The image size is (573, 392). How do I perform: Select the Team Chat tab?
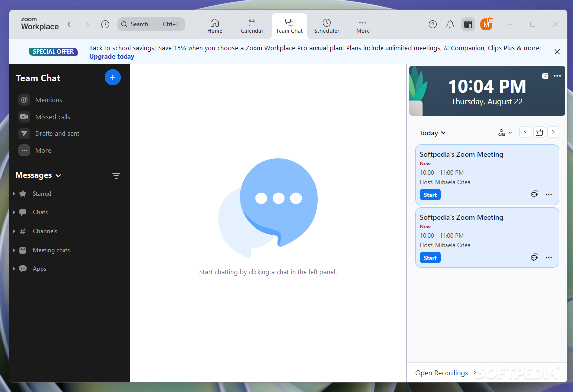pyautogui.click(x=289, y=26)
